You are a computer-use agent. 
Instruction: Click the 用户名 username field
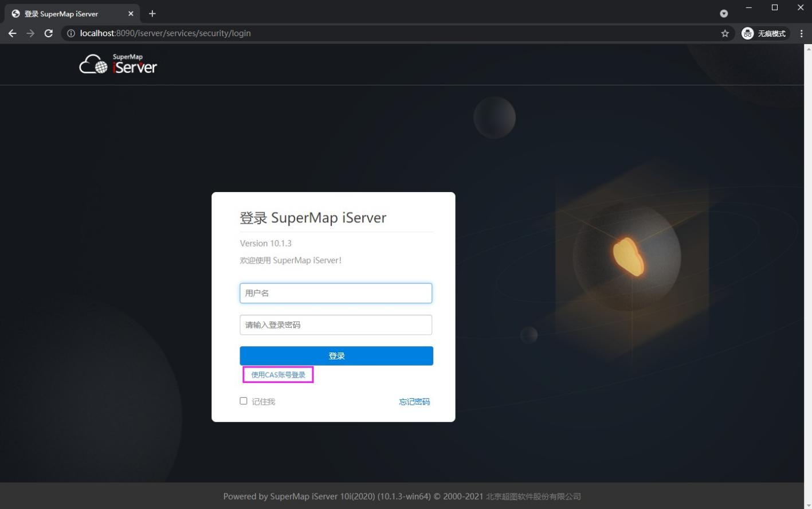click(336, 293)
